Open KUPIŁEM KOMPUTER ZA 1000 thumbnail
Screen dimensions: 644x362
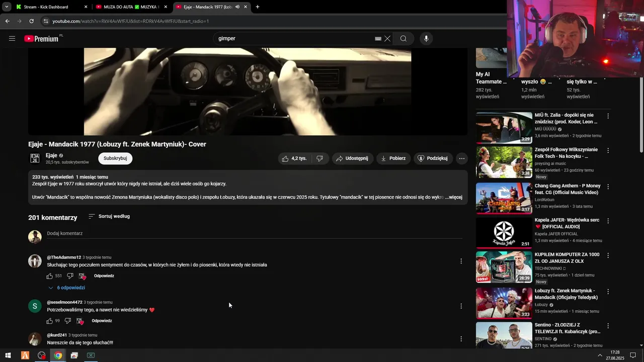pos(504,267)
